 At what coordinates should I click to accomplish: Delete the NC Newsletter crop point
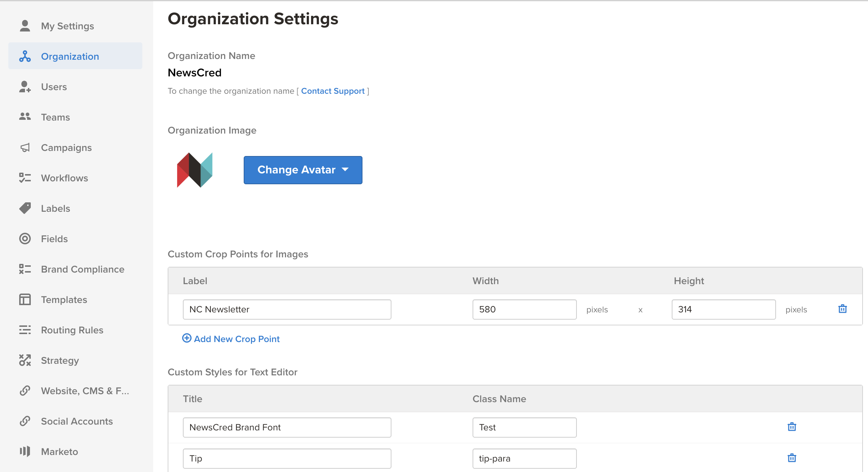click(843, 309)
